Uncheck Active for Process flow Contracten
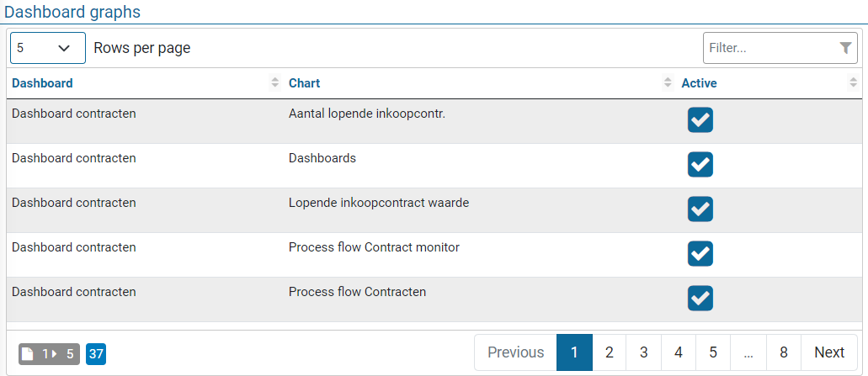This screenshot has height=376, width=868. coord(700,298)
